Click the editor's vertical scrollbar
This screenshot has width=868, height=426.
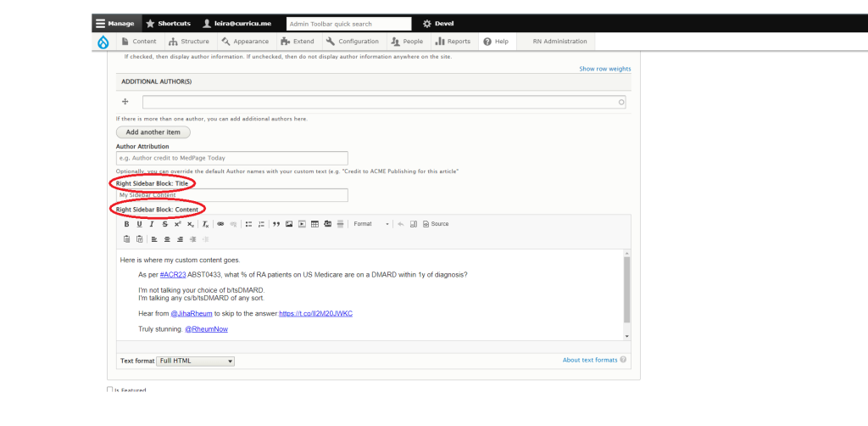point(627,289)
